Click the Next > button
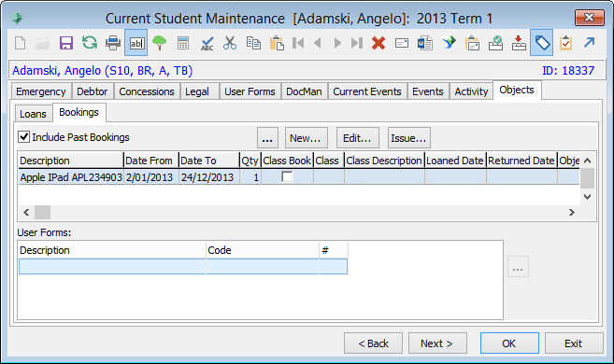Image resolution: width=614 pixels, height=364 pixels. click(437, 343)
